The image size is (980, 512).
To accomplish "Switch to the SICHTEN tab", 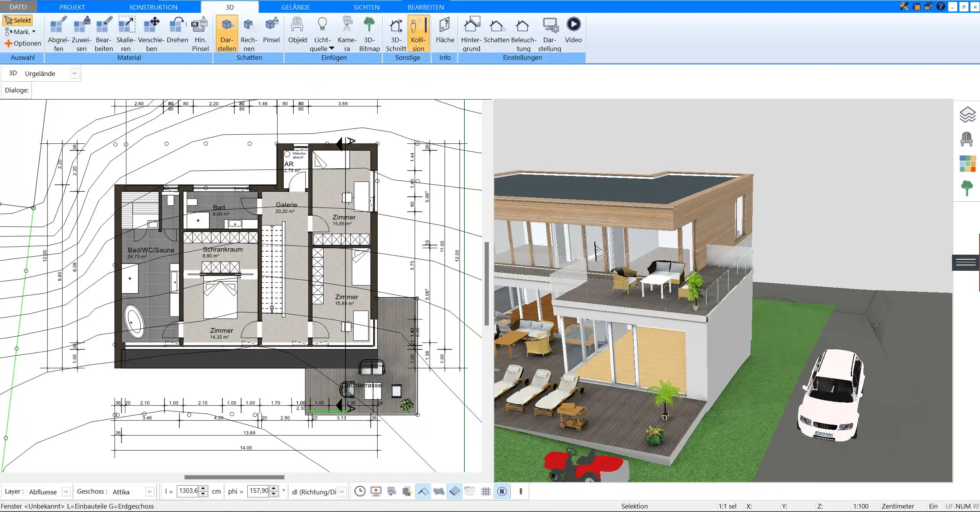I will (x=366, y=7).
